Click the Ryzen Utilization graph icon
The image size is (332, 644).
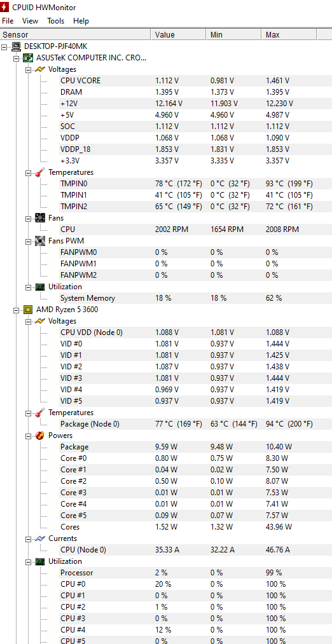[40, 561]
